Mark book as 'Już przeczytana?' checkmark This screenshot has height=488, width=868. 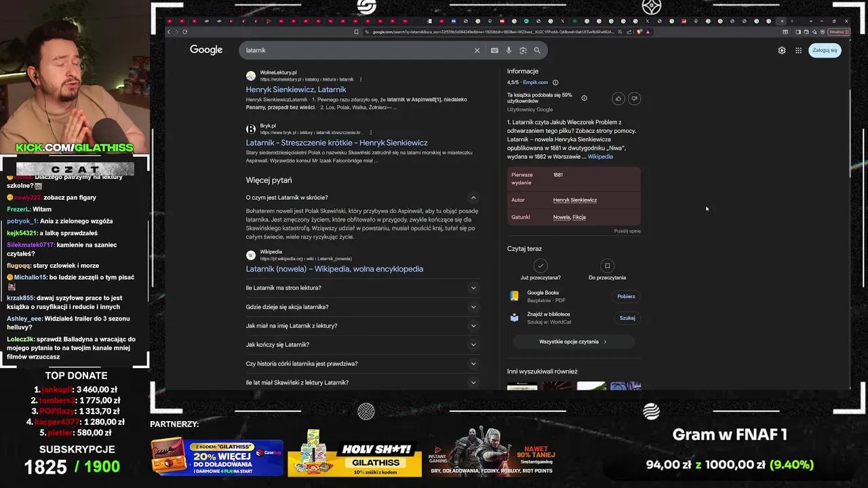click(x=540, y=266)
